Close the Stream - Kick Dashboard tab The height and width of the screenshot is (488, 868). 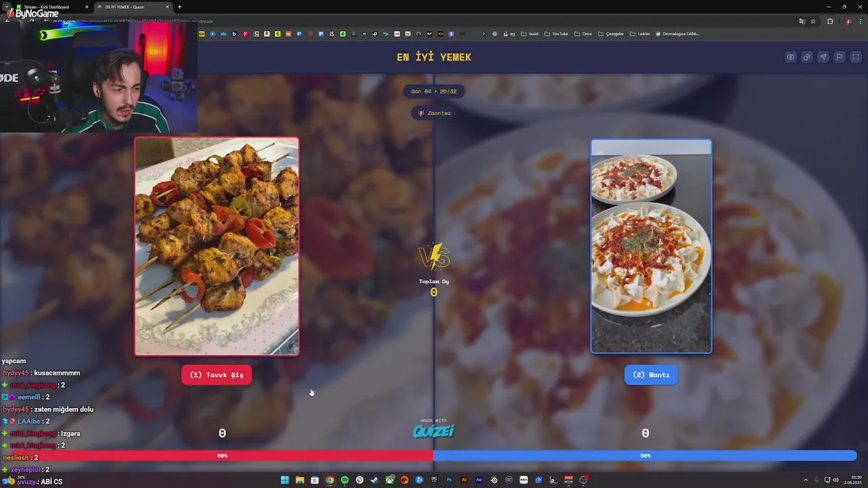[87, 7]
